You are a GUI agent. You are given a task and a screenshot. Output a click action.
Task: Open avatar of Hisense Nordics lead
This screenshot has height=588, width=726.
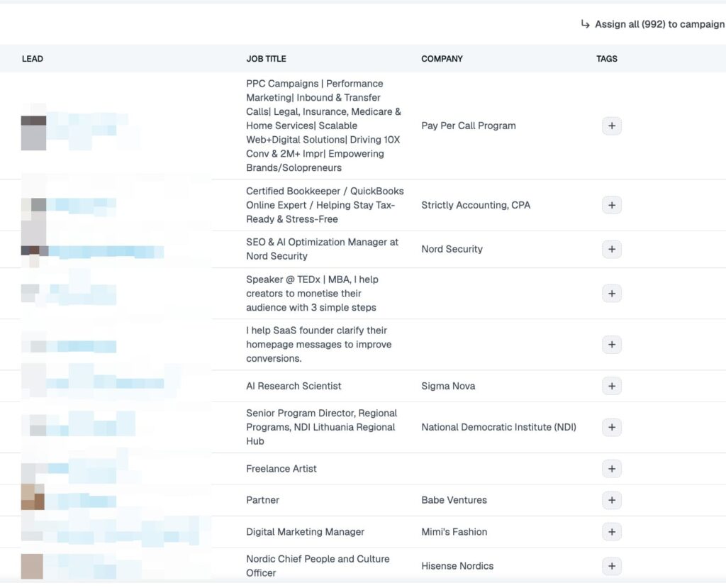[32, 566]
